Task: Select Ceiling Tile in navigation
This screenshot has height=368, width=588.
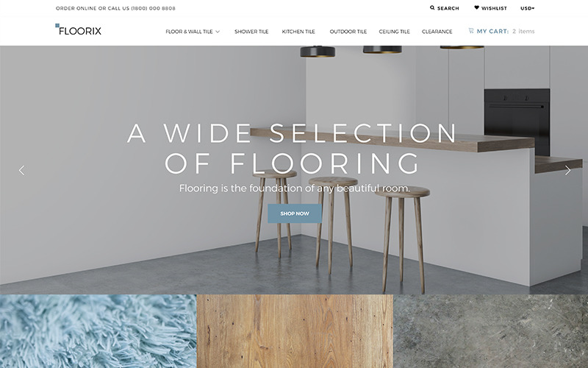Action: pos(394,32)
